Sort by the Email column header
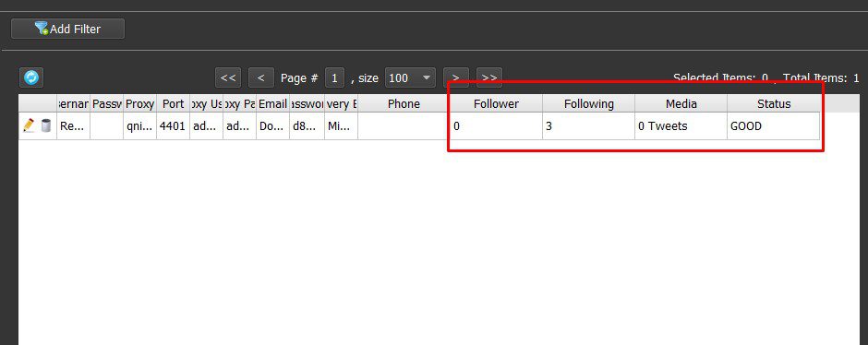The height and width of the screenshot is (345, 868). [x=273, y=104]
